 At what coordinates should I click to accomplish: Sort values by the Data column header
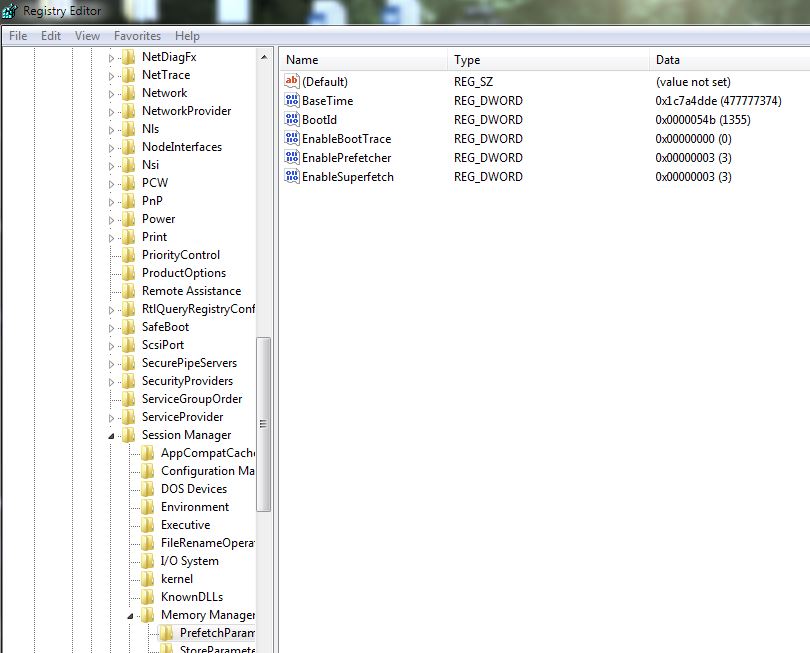[x=729, y=60]
